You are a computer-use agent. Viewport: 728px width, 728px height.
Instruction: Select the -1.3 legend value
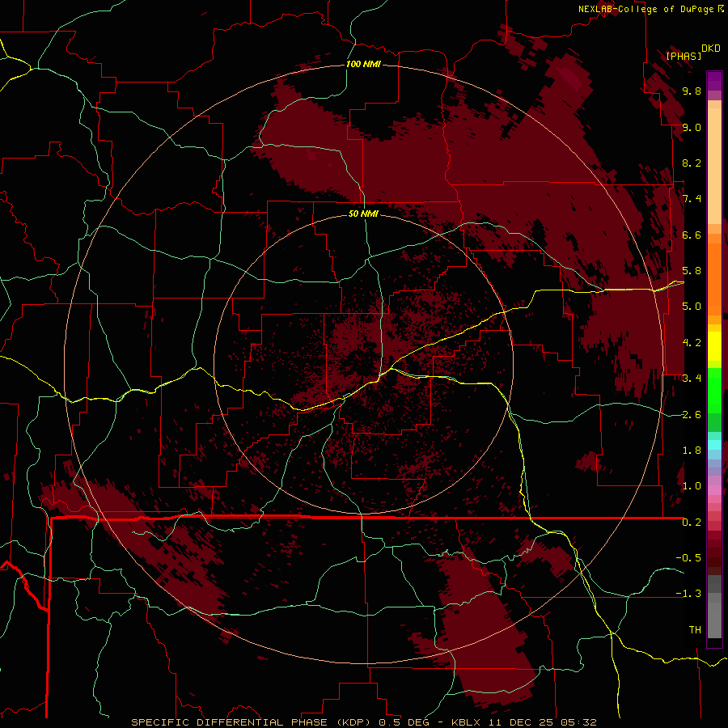688,594
